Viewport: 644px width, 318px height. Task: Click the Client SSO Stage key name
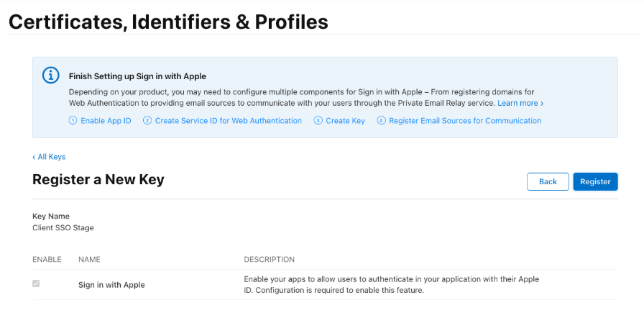63,228
